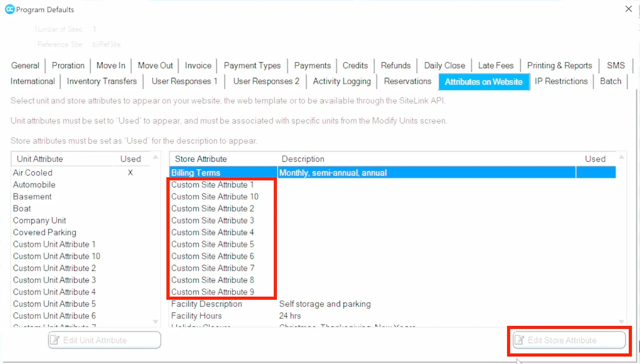Viewport: 640px width, 364px height.
Task: Open the International tab
Action: click(x=32, y=81)
